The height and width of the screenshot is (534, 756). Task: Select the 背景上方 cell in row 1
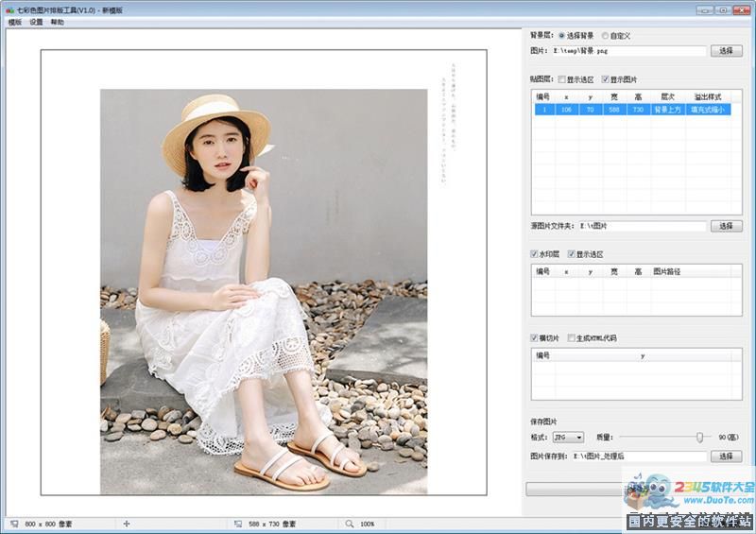coord(668,110)
